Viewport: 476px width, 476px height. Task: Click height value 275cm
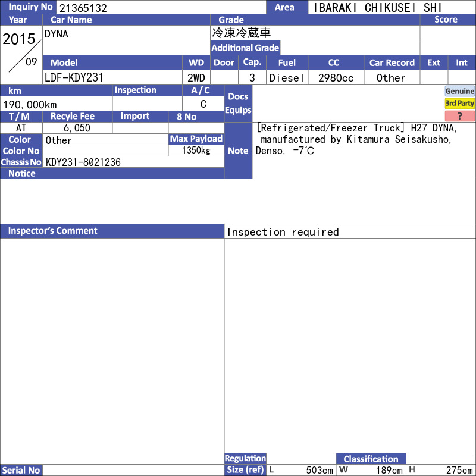459,470
